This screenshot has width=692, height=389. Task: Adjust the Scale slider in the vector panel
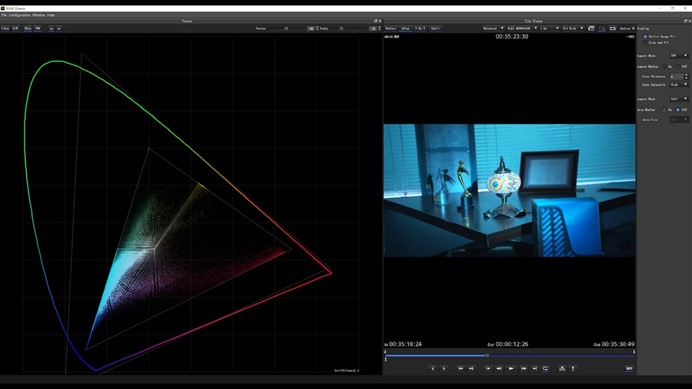click(x=341, y=29)
